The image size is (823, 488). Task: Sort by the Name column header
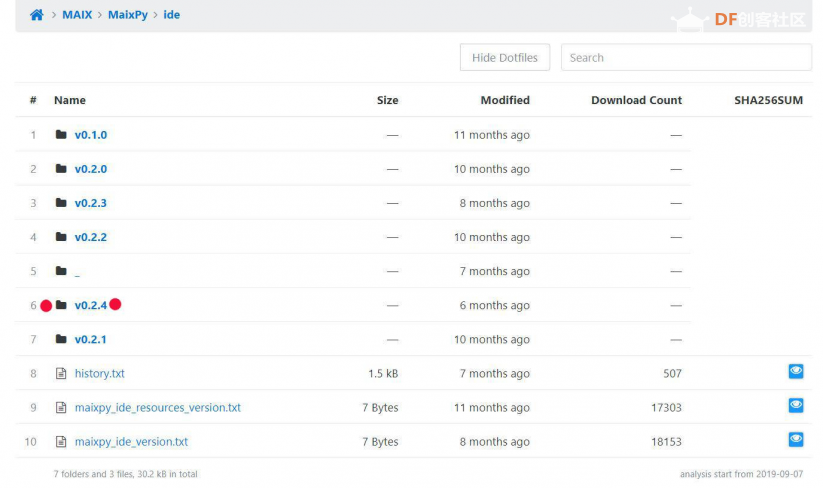pos(70,100)
